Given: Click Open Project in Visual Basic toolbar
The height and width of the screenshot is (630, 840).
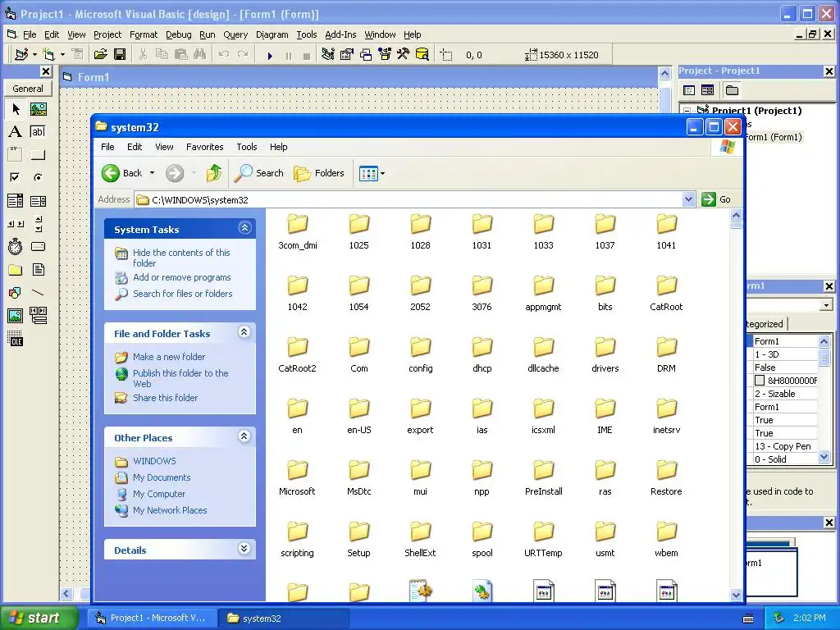Looking at the screenshot, I should tap(101, 55).
